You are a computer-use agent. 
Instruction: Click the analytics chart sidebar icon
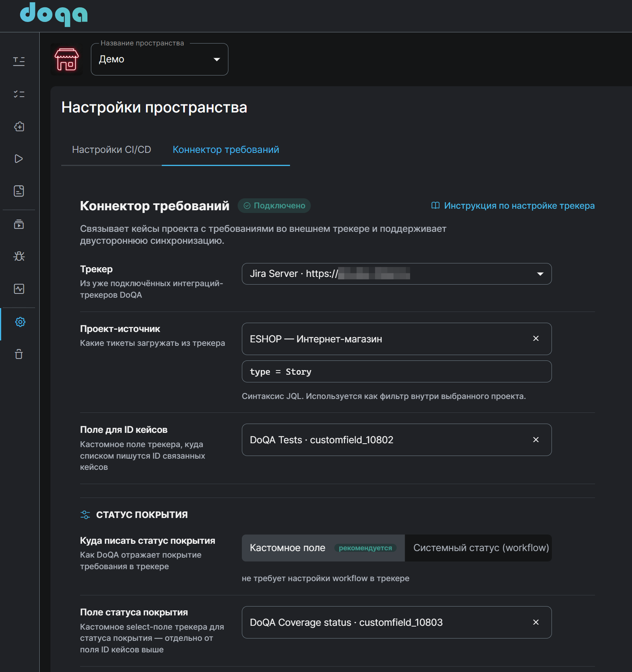pos(19,289)
